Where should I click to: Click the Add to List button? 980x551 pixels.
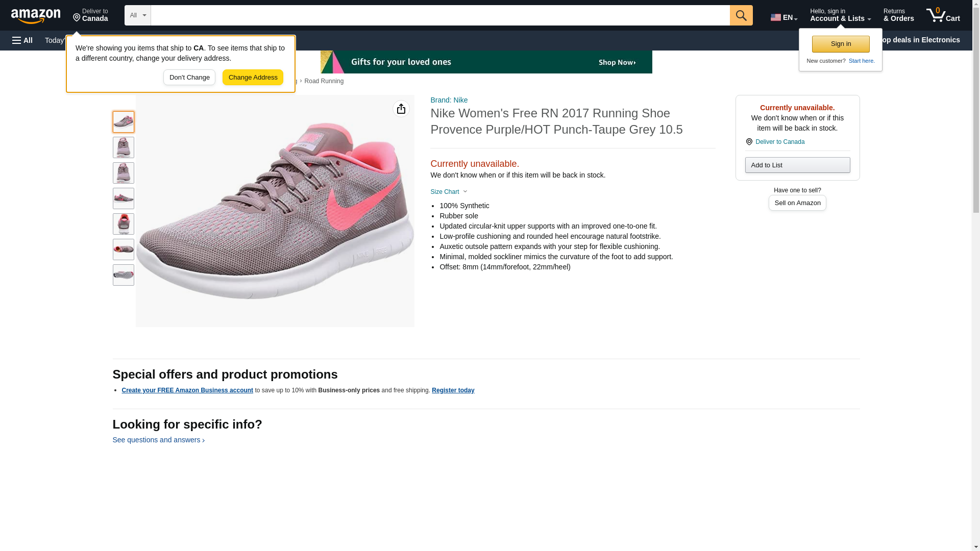797,165
